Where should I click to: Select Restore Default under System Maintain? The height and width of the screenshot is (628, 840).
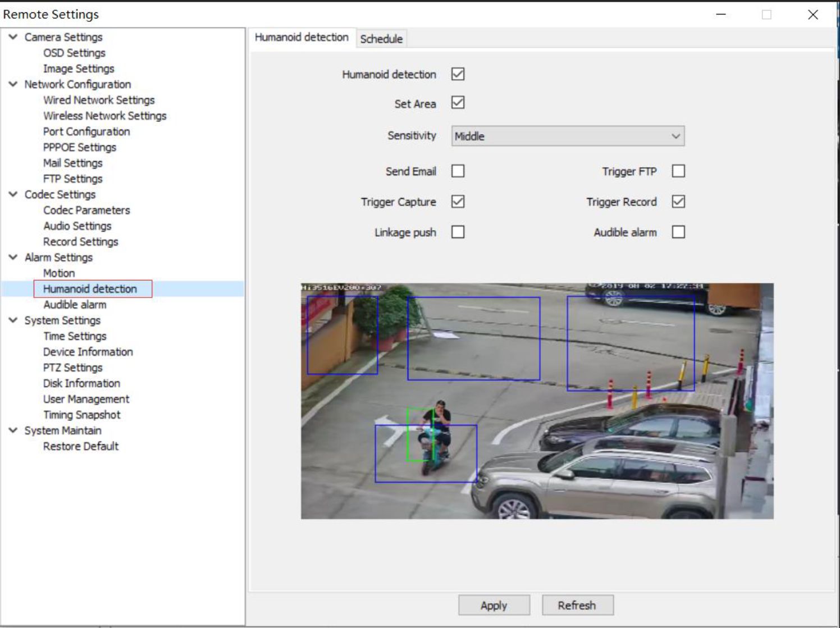pyautogui.click(x=81, y=446)
